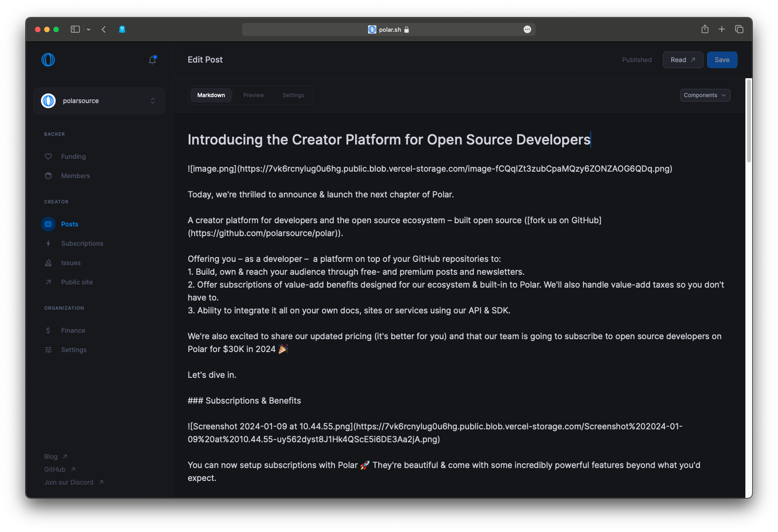The height and width of the screenshot is (532, 778).
Task: Click the Public site arrow icon
Action: (x=48, y=282)
